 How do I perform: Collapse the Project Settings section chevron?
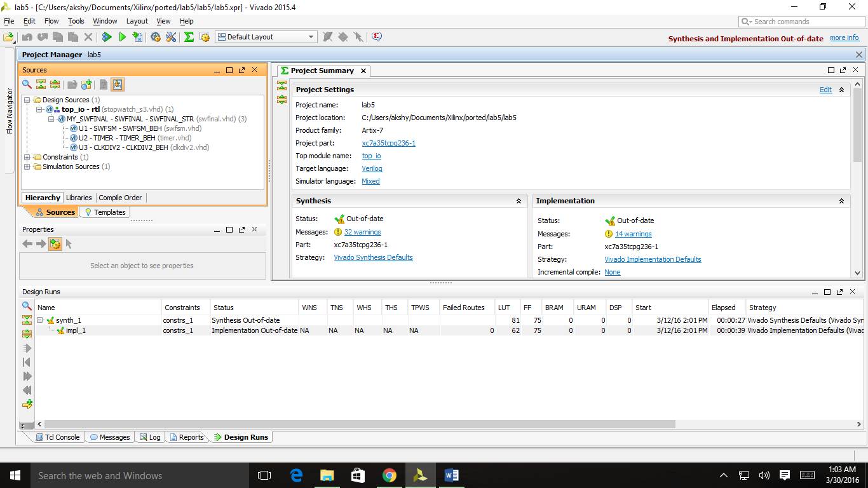(x=841, y=90)
